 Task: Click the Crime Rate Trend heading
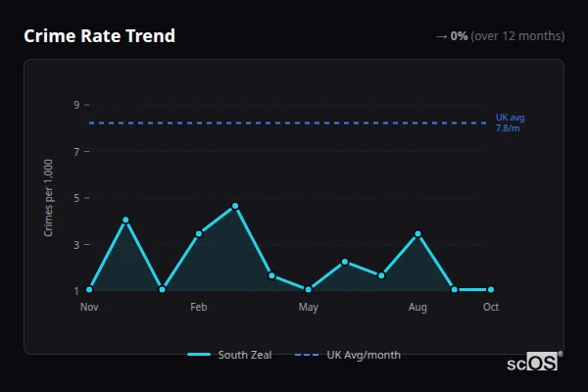[99, 36]
